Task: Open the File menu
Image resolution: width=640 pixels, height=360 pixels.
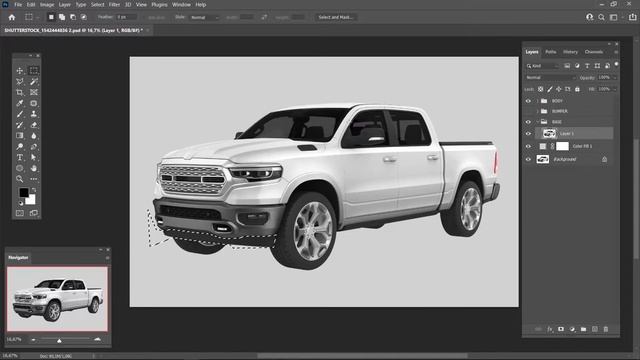Action: tap(18, 4)
